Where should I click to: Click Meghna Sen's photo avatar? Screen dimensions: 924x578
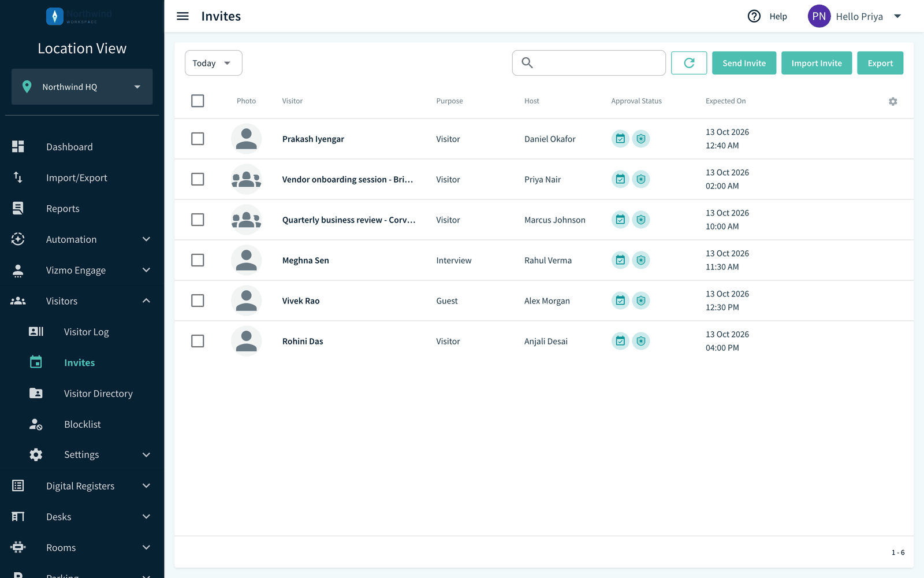(247, 260)
